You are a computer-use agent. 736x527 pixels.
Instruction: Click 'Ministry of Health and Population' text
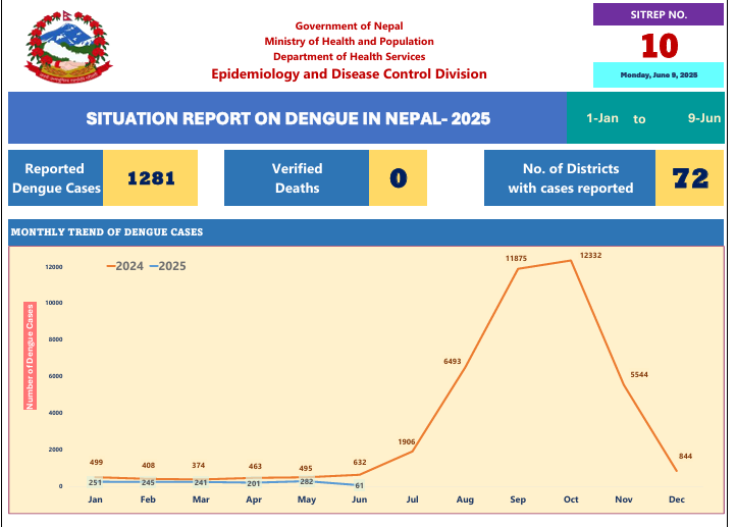pyautogui.click(x=349, y=41)
